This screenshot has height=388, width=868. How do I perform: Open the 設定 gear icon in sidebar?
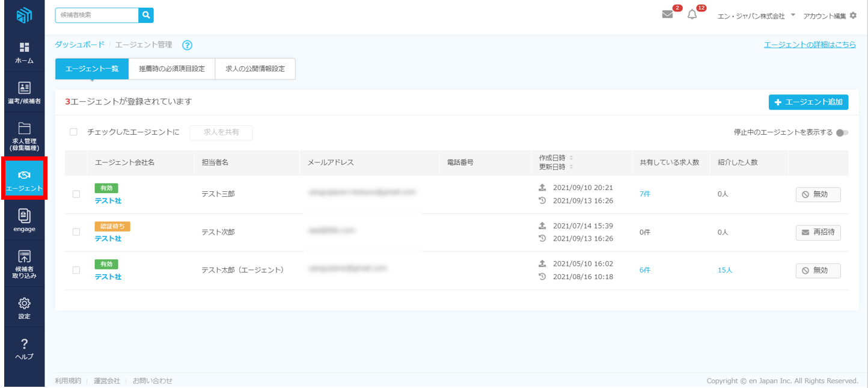point(24,303)
